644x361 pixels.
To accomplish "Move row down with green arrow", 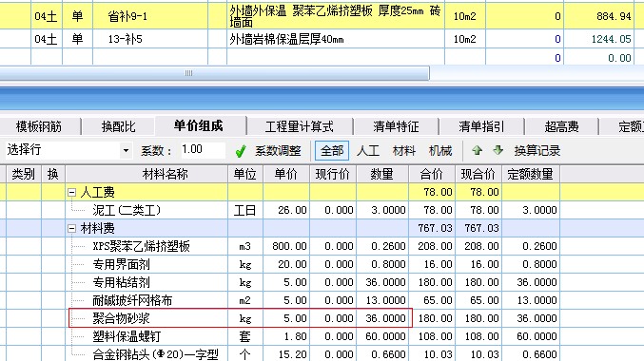I will tap(498, 150).
